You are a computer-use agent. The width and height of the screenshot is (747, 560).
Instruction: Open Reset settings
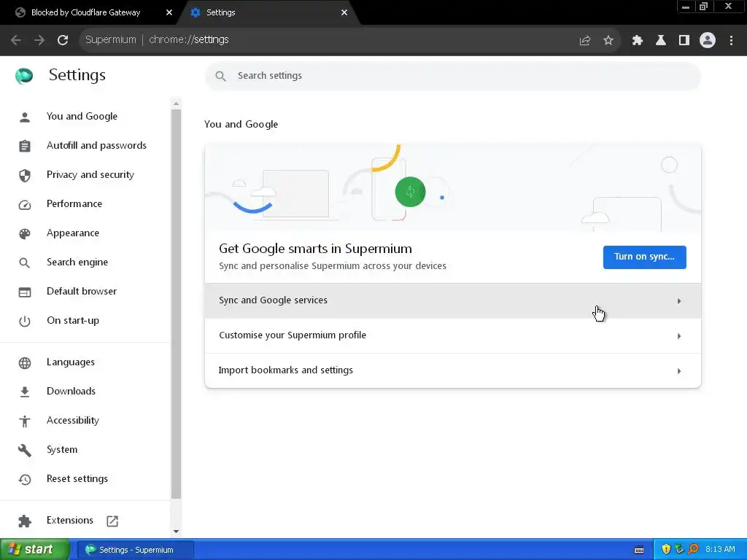(x=77, y=478)
